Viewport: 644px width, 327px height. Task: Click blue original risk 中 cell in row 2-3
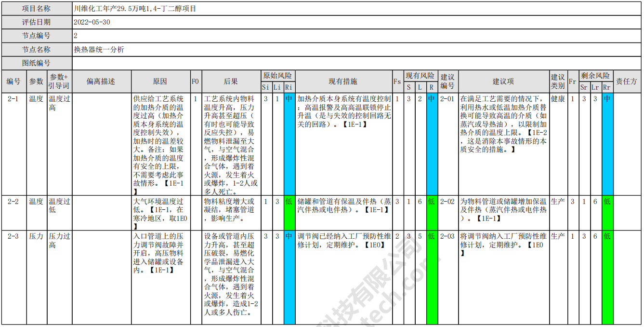(x=289, y=277)
